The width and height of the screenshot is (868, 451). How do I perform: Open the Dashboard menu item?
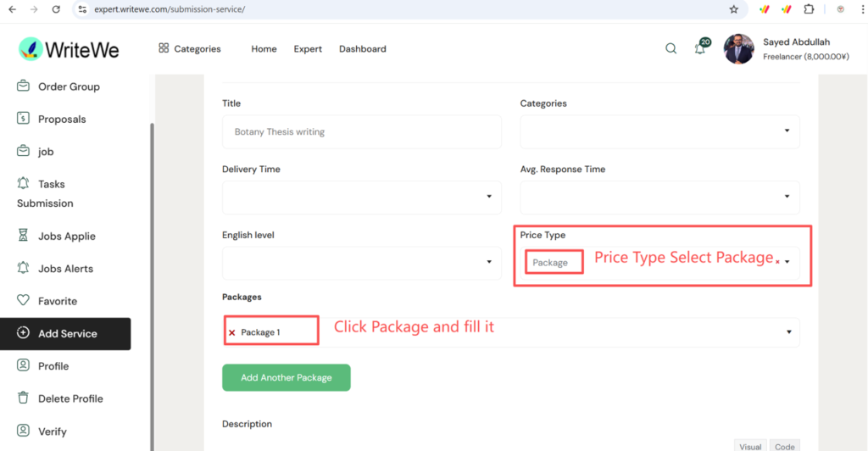362,49
